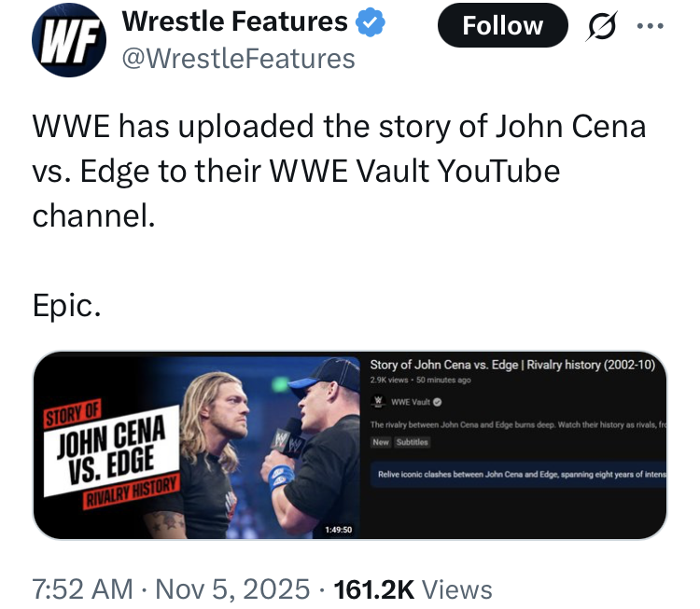
Task: Click the verified check beside WWE Vault
Action: pyautogui.click(x=439, y=402)
